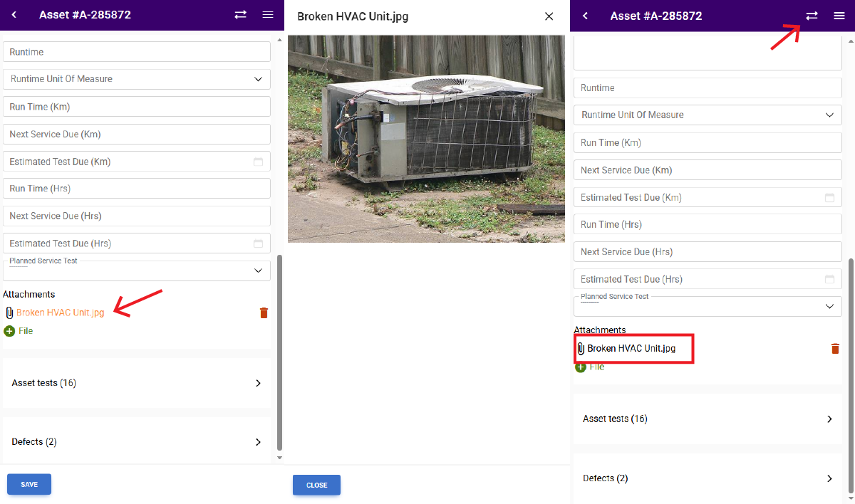Expand Asset tests (16) in right panel
The width and height of the screenshot is (855, 504).
tap(708, 419)
